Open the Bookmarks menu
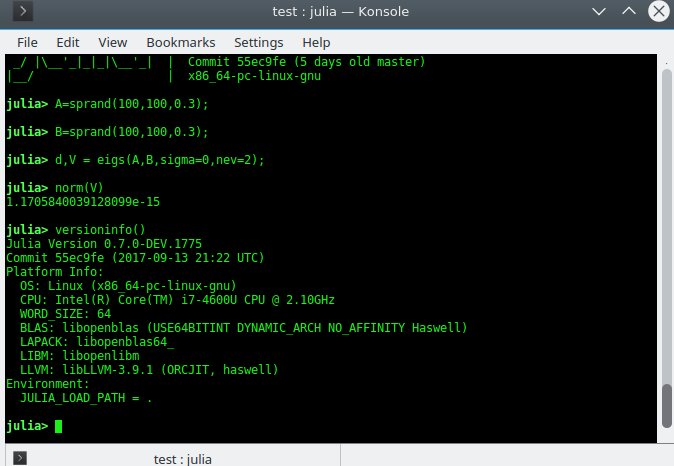 coord(181,43)
